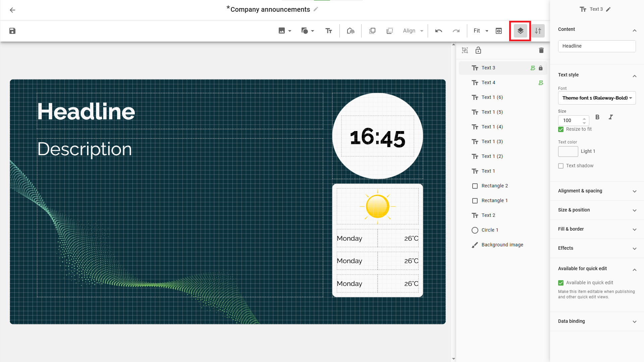The height and width of the screenshot is (362, 644).
Task: Undo the last action
Action: [439, 31]
